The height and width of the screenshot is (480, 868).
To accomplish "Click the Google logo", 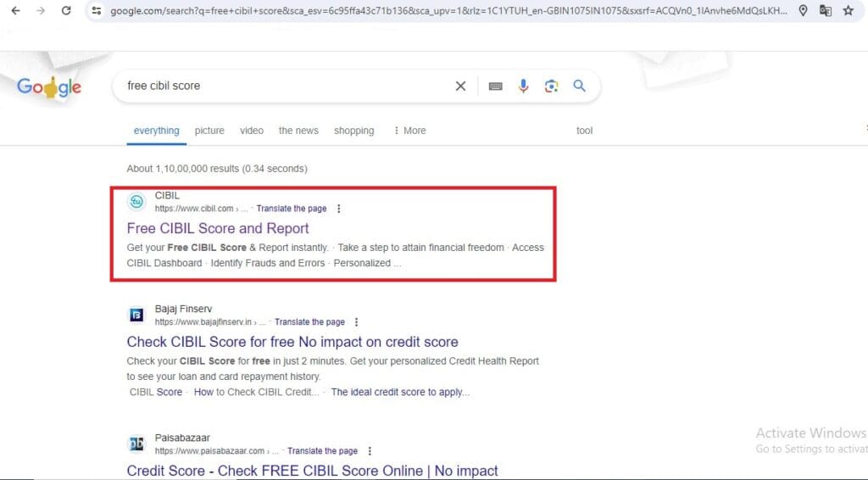I will coord(48,87).
